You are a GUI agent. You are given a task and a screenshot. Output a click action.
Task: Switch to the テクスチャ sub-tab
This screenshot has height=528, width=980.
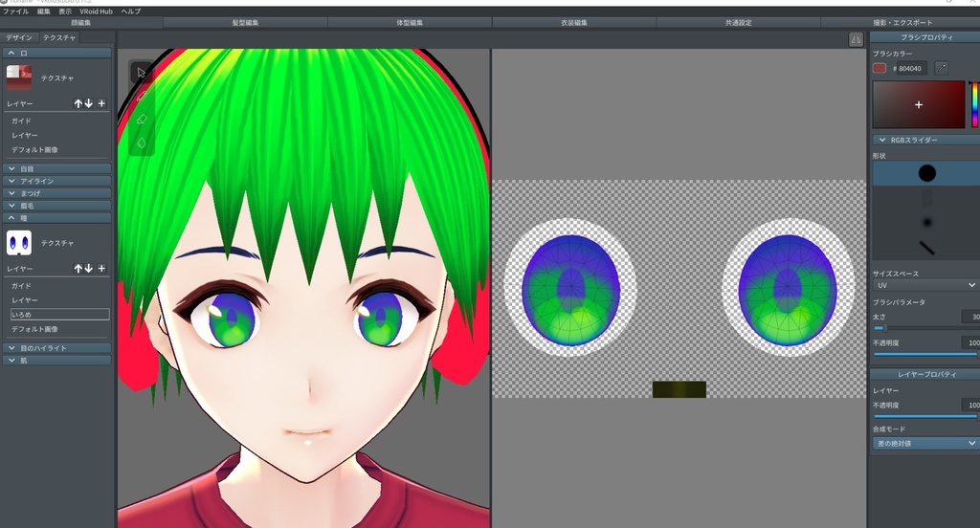tap(59, 37)
